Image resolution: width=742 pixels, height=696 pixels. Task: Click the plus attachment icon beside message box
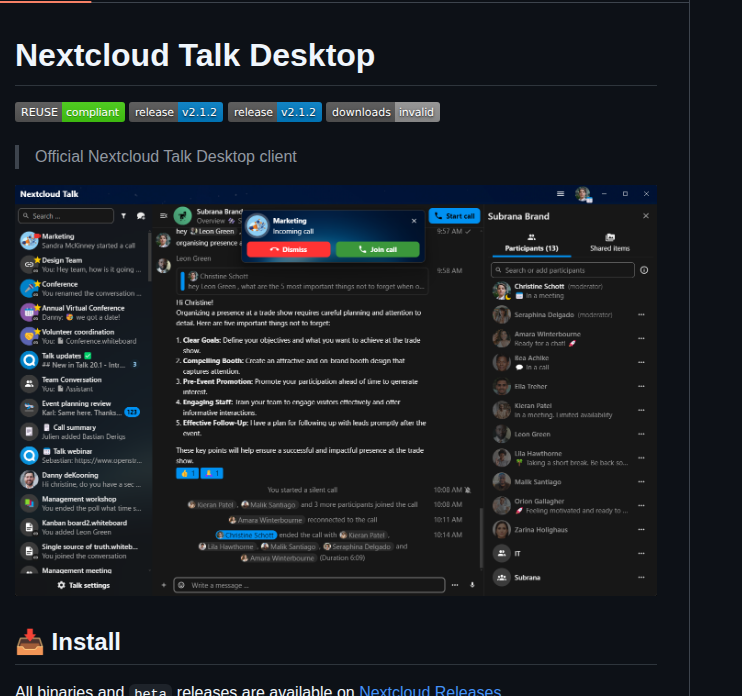pos(164,585)
